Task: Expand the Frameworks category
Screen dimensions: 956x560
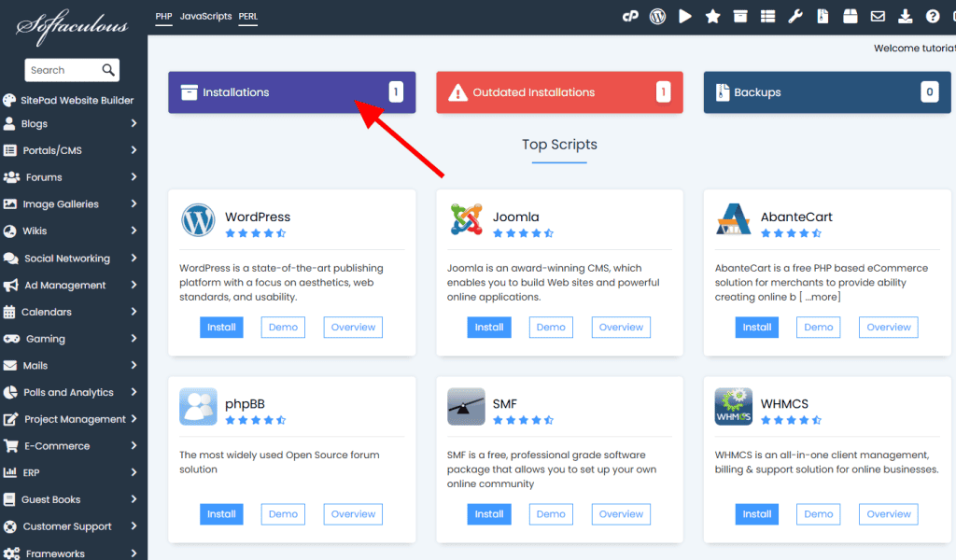Action: tap(69, 553)
